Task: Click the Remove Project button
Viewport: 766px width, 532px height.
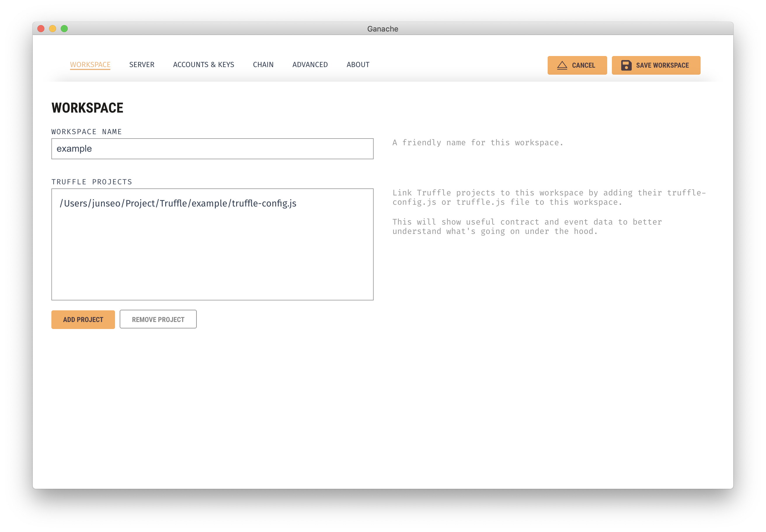Action: 158,319
